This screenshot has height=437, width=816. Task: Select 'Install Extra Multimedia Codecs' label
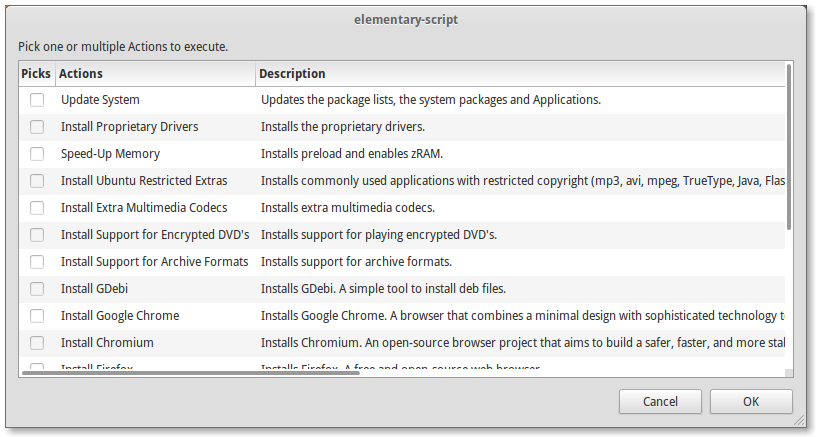click(x=144, y=208)
